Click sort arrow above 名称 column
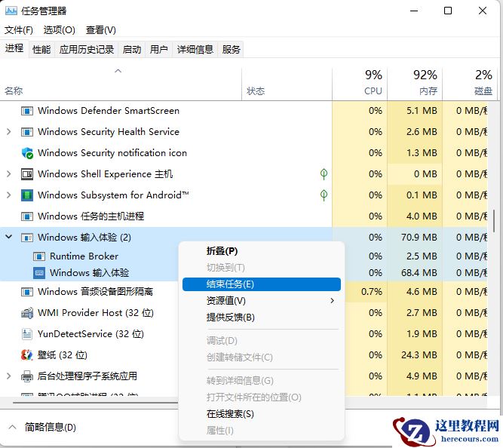Viewport: 503px width, 448px height. (x=118, y=71)
